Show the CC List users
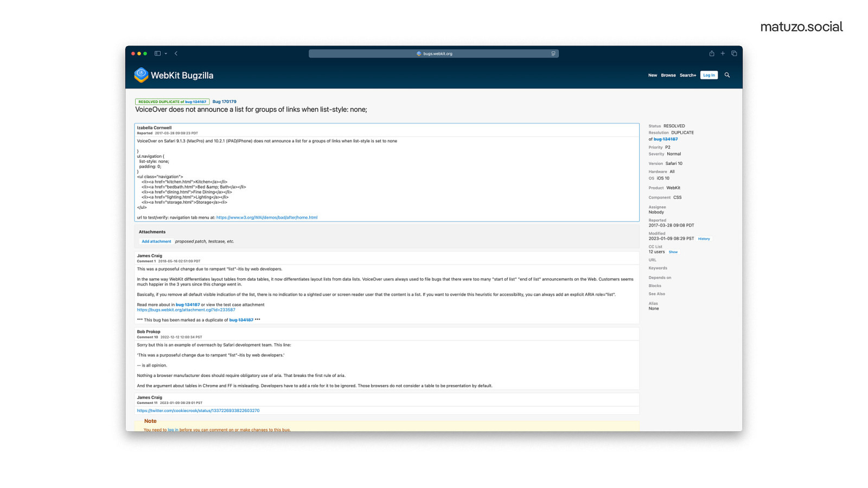Viewport: 868px width, 488px height. (673, 252)
